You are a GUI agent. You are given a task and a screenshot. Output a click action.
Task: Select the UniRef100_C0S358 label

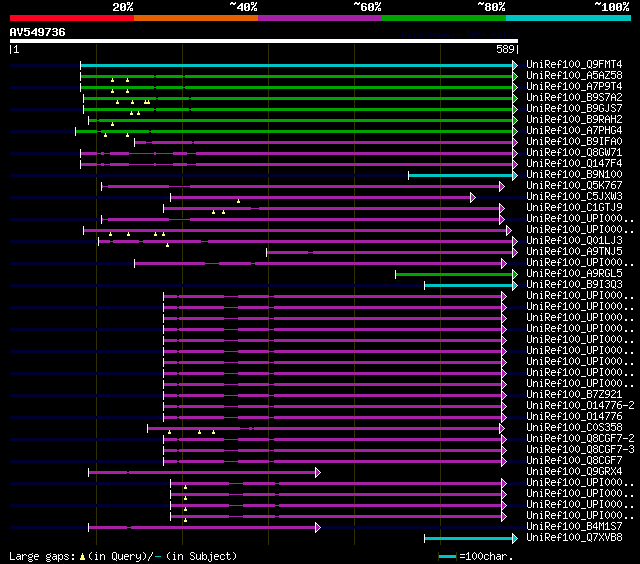[x=574, y=428]
